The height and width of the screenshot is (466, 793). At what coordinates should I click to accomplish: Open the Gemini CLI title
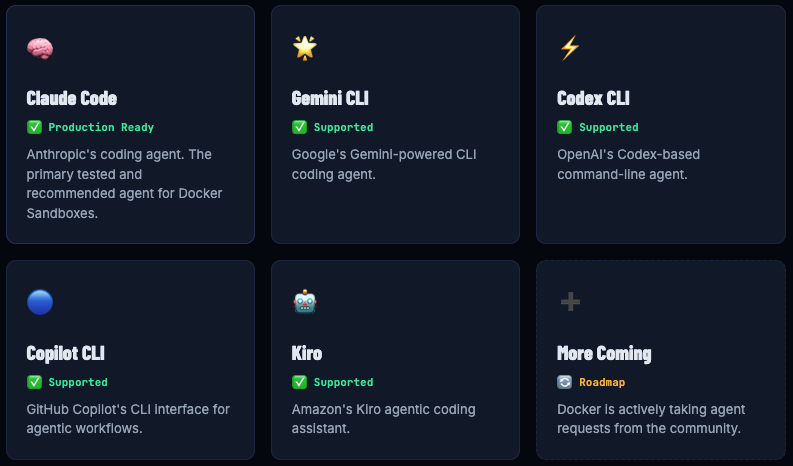pyautogui.click(x=330, y=98)
